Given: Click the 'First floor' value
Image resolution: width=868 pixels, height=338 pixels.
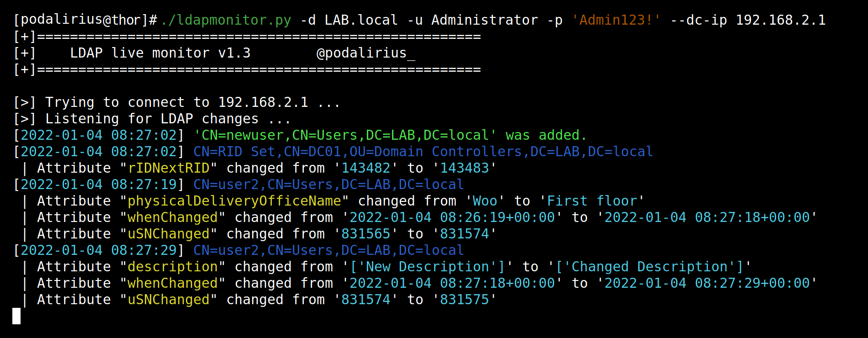Looking at the screenshot, I should (x=592, y=201).
